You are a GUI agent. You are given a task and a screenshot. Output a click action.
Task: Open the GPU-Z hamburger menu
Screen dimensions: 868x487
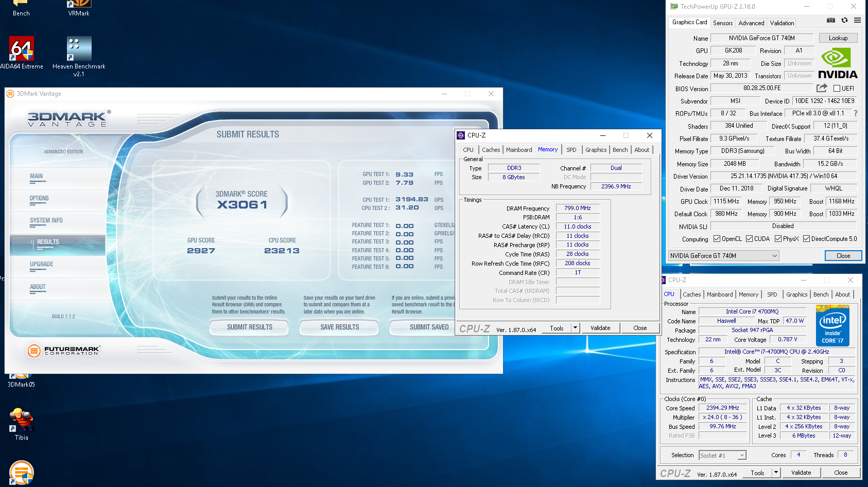[857, 21]
